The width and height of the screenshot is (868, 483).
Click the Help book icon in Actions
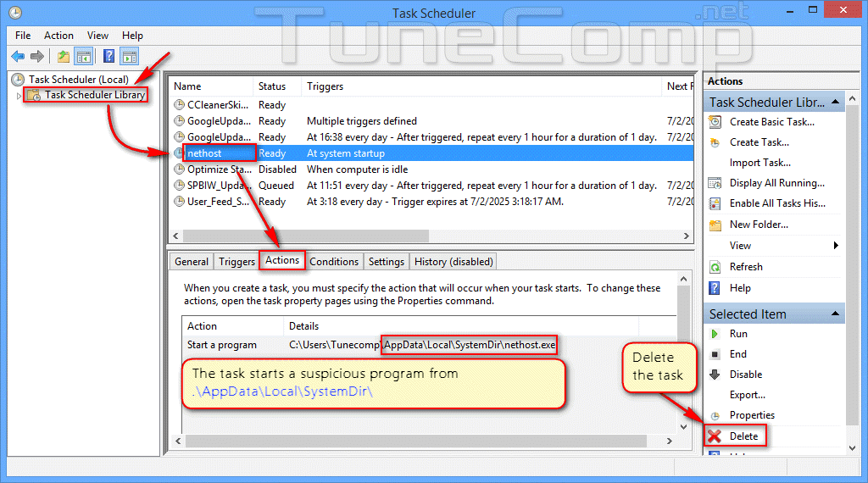(715, 288)
